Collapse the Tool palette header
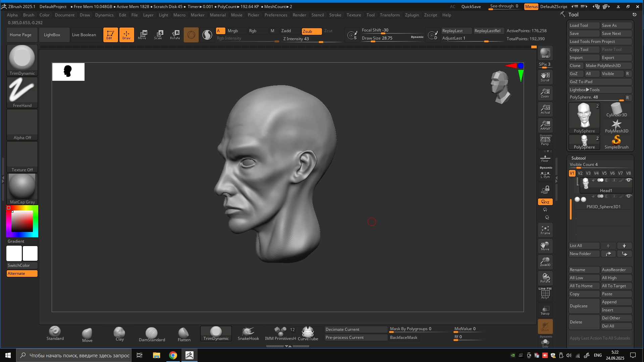Viewport: 644px width, 362px height. pyautogui.click(x=573, y=15)
